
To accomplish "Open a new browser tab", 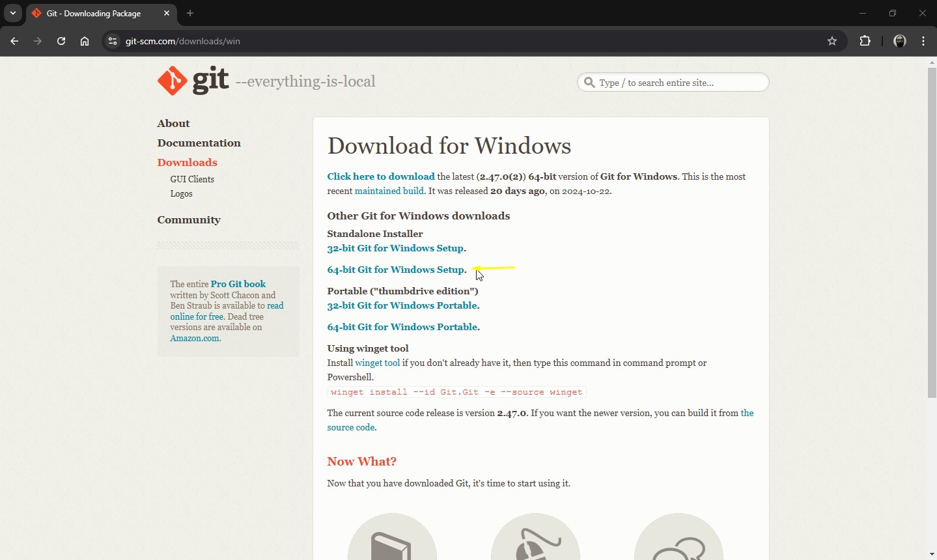I will click(190, 13).
